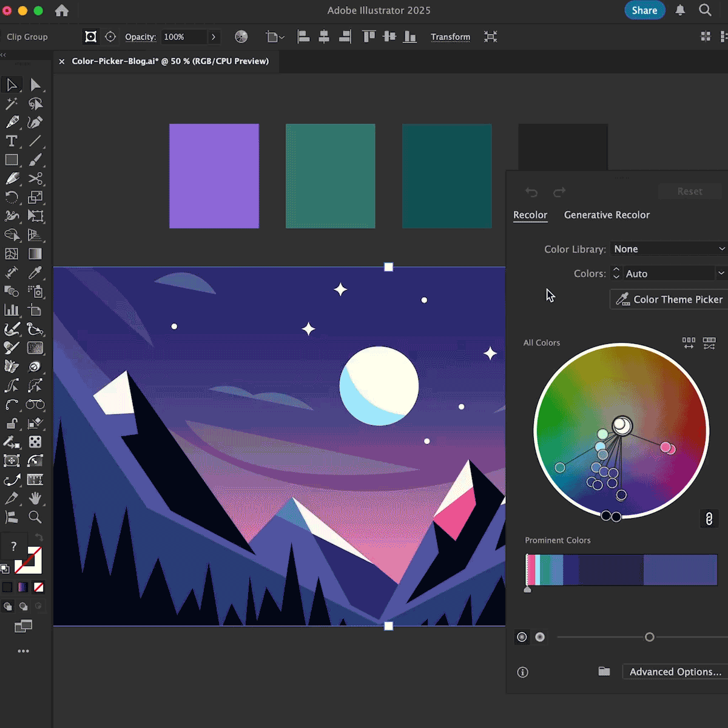Screen dimensions: 728x728
Task: Toggle link harmony colors button
Action: (x=709, y=519)
